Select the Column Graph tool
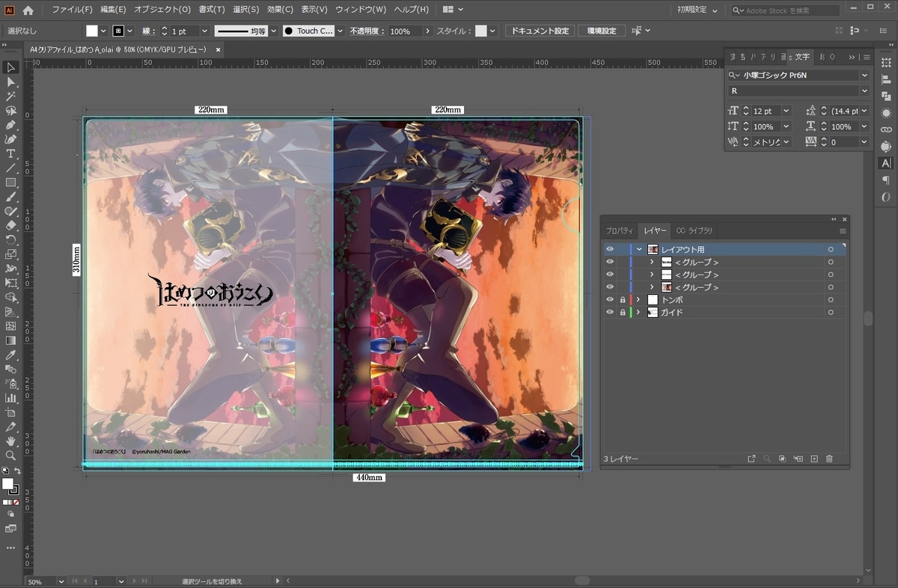Image resolution: width=898 pixels, height=588 pixels. 10,398
